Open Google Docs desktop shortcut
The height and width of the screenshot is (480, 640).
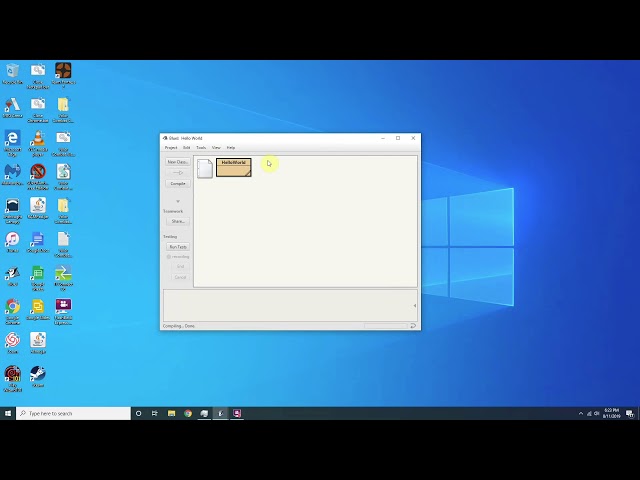coord(38,242)
